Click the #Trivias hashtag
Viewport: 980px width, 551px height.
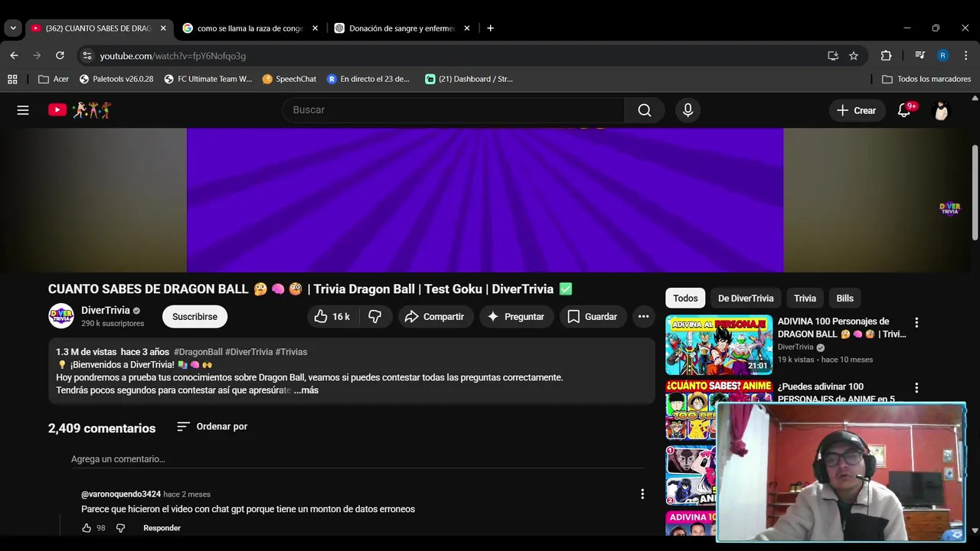pyautogui.click(x=291, y=352)
